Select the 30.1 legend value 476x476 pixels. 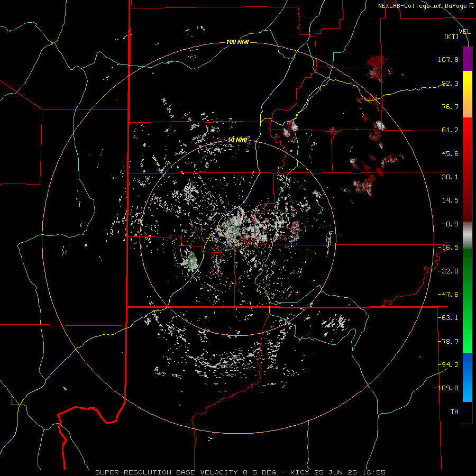click(x=450, y=177)
